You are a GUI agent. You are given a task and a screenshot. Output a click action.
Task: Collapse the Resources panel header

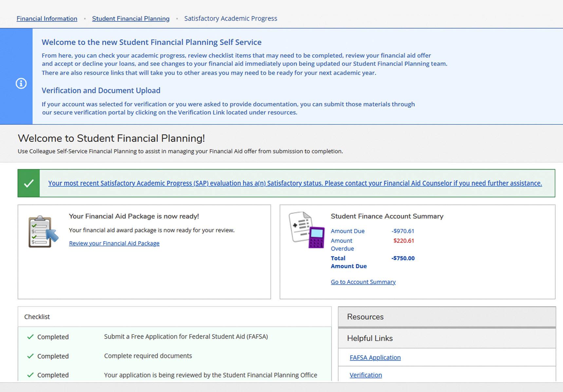(447, 317)
